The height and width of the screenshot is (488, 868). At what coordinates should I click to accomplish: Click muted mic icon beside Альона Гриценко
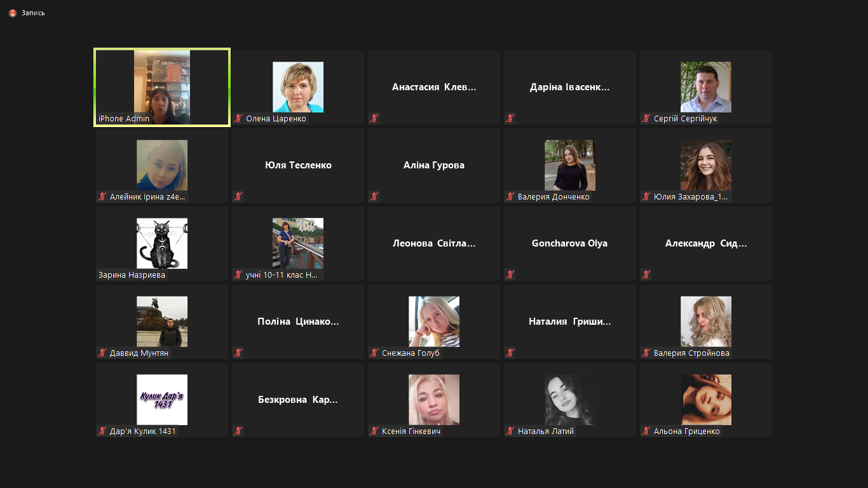pos(647,431)
